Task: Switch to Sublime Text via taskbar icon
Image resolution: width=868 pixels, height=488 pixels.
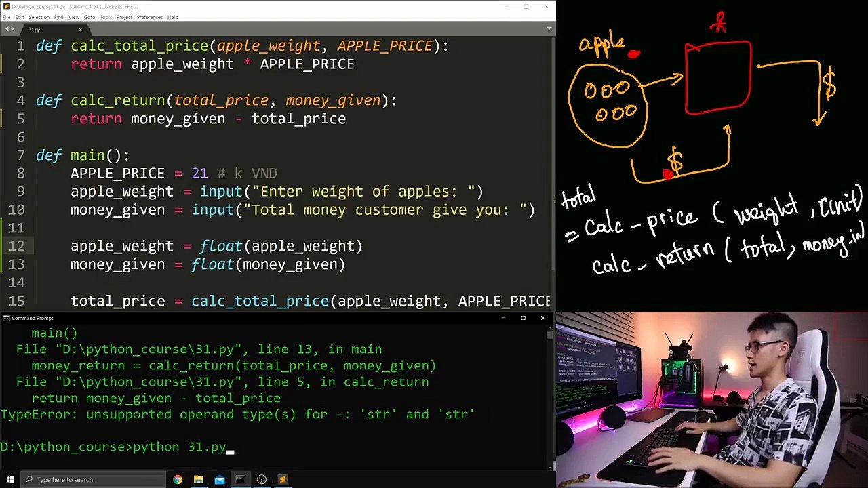Action: click(x=283, y=479)
